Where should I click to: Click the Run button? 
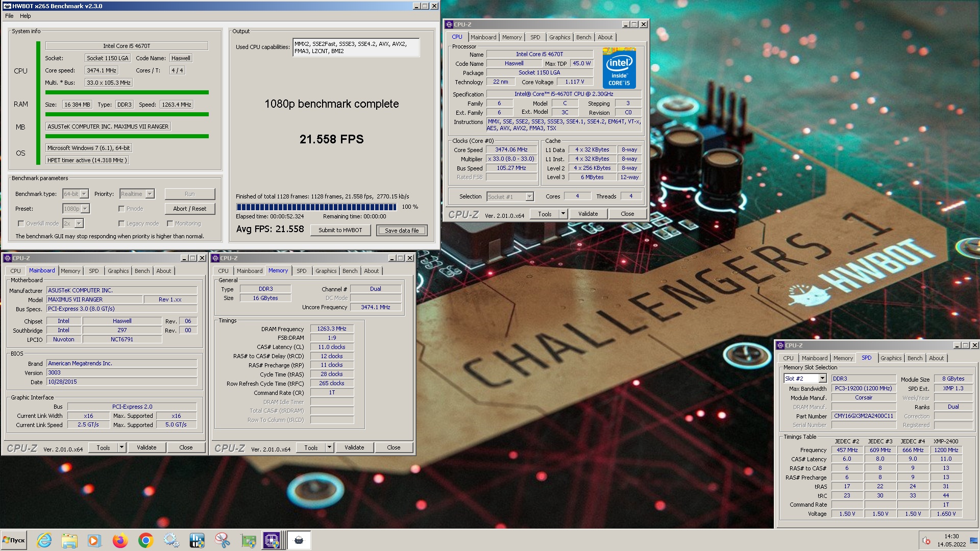click(x=190, y=194)
